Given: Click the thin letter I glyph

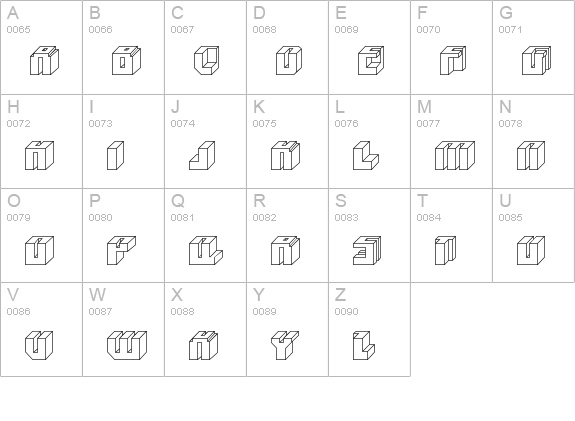Looking at the screenshot, I should point(116,155).
